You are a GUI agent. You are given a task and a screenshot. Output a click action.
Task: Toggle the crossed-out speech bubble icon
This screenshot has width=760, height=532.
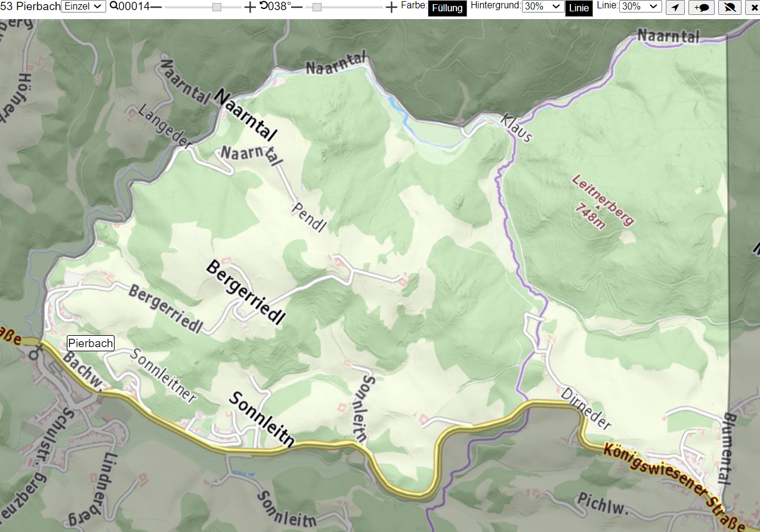729,7
